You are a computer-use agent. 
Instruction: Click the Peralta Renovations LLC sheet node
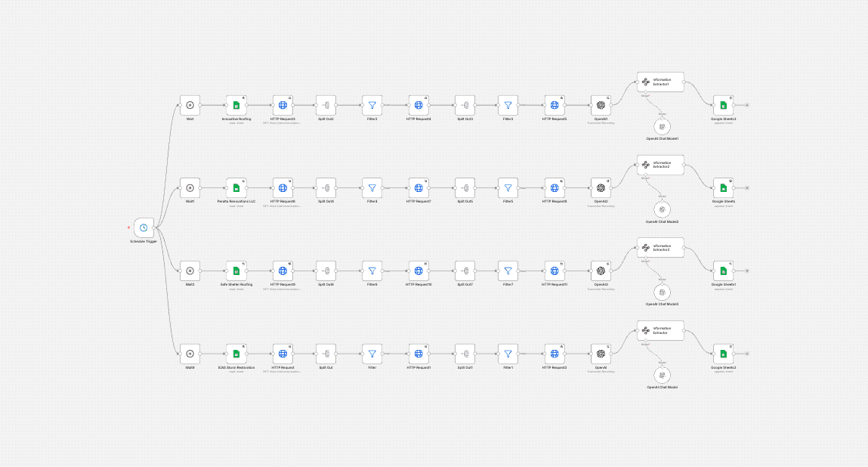click(236, 188)
